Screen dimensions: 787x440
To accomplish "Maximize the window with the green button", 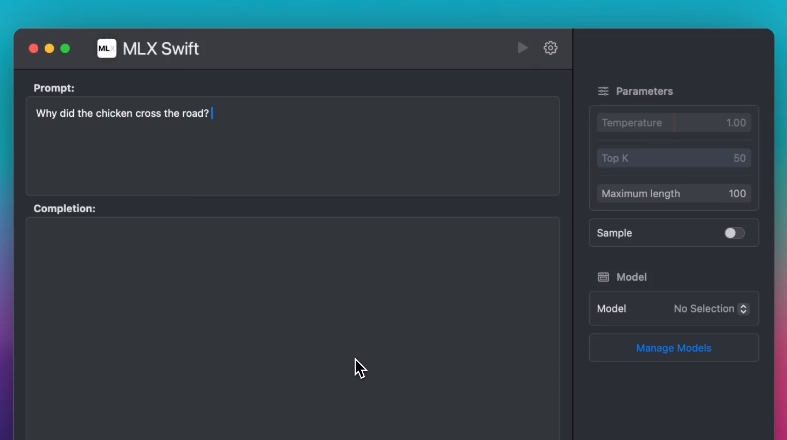I will click(65, 48).
